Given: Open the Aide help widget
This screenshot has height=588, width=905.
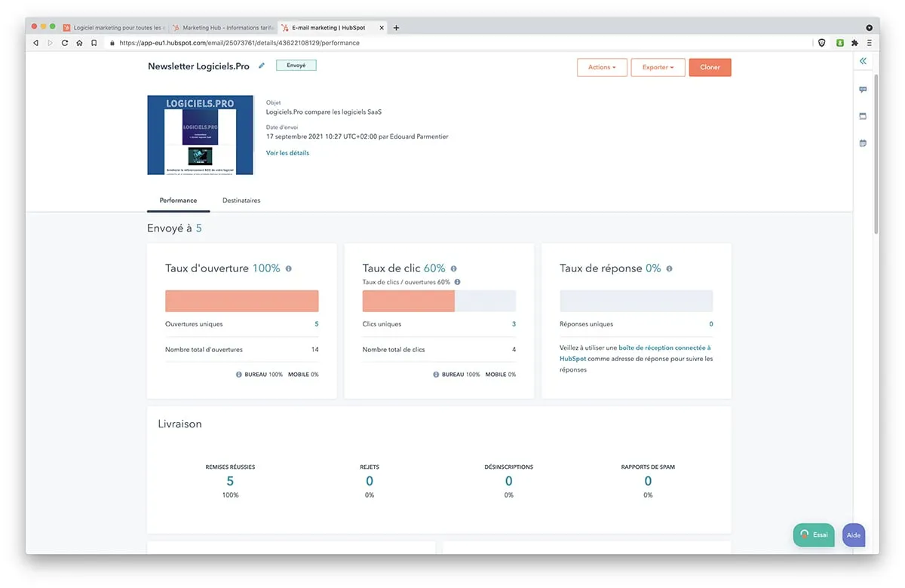Looking at the screenshot, I should point(854,535).
